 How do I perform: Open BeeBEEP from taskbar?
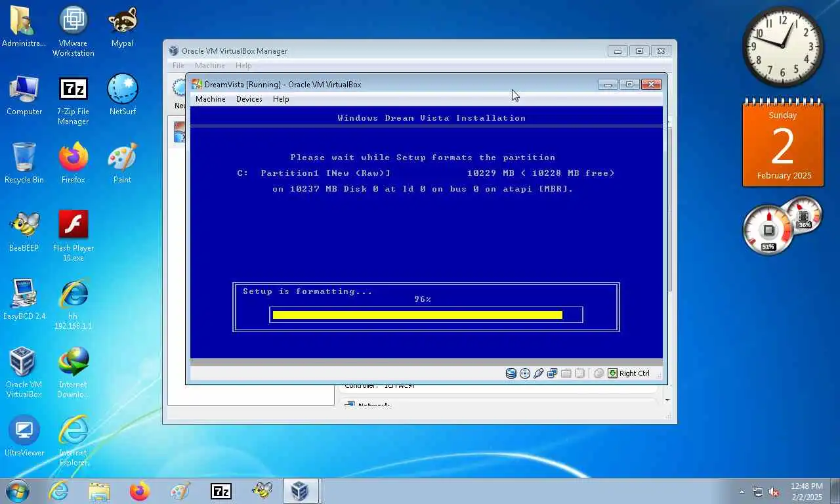[262, 491]
